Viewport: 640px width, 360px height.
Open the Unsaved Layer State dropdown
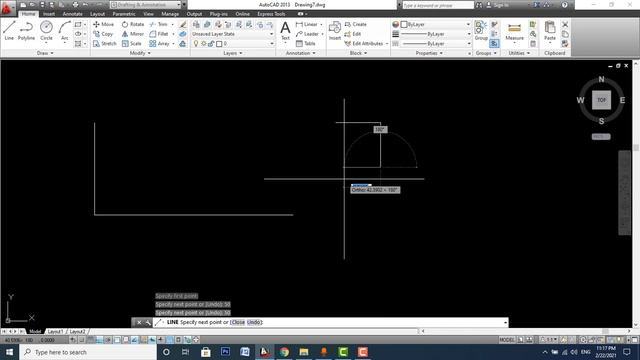point(232,34)
